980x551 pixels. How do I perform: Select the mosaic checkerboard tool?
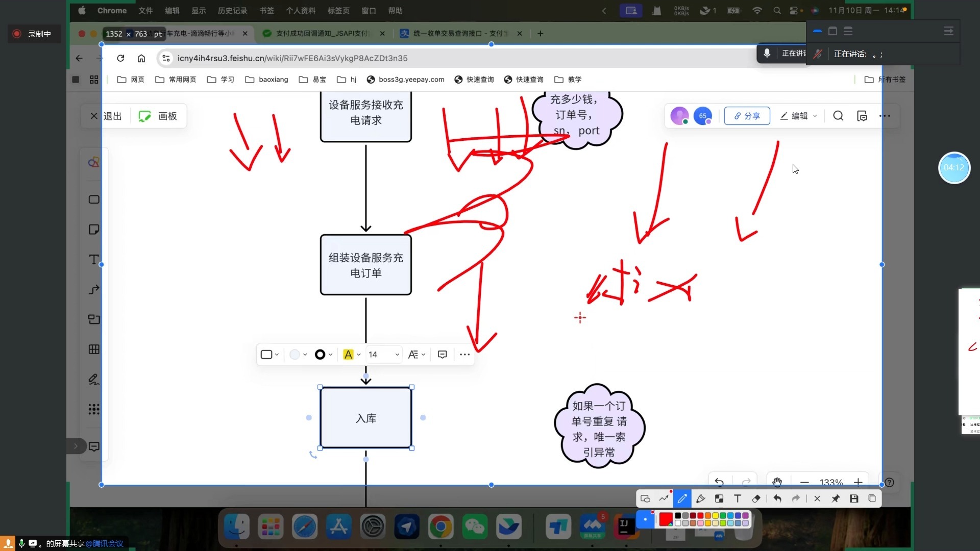[x=719, y=498]
